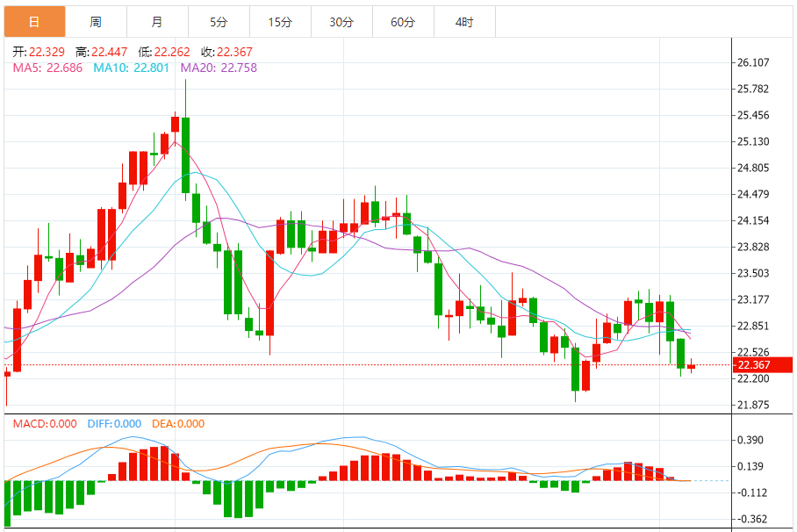Open the 30分 timeframe tab
This screenshot has height=532, width=797.
pyautogui.click(x=342, y=22)
